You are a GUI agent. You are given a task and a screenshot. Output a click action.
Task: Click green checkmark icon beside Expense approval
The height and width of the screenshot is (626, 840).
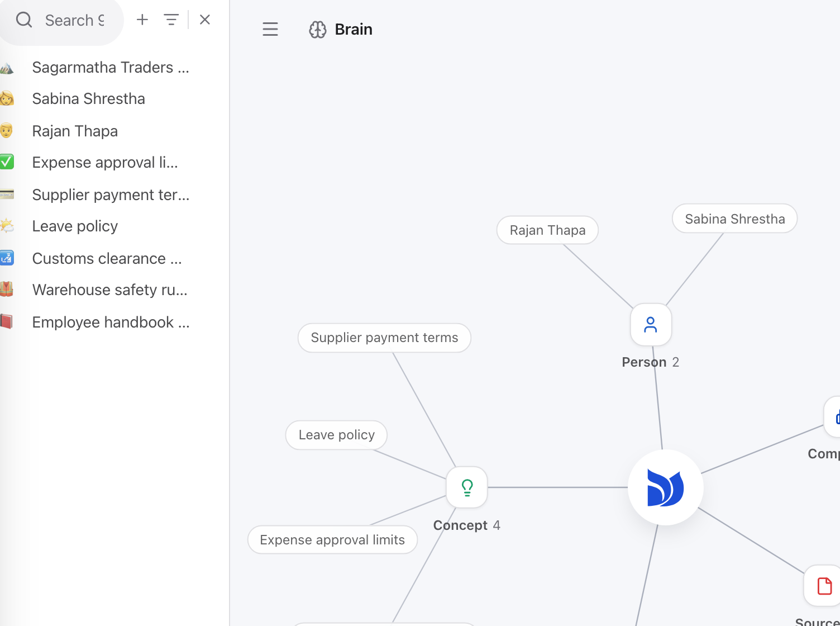tap(7, 162)
